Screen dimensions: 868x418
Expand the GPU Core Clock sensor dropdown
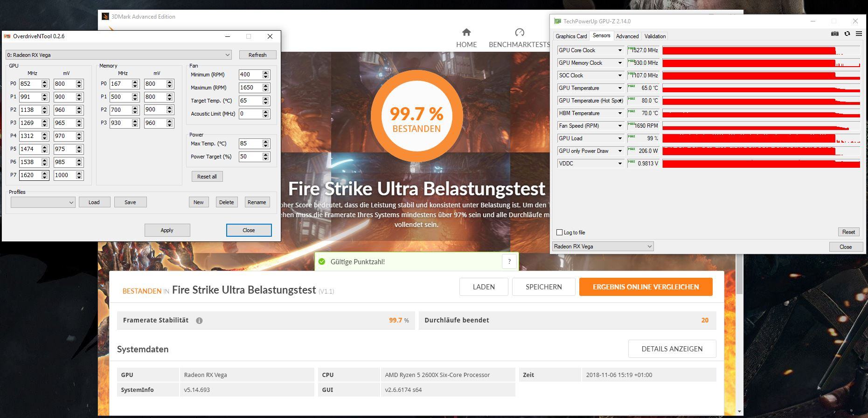[x=620, y=50]
